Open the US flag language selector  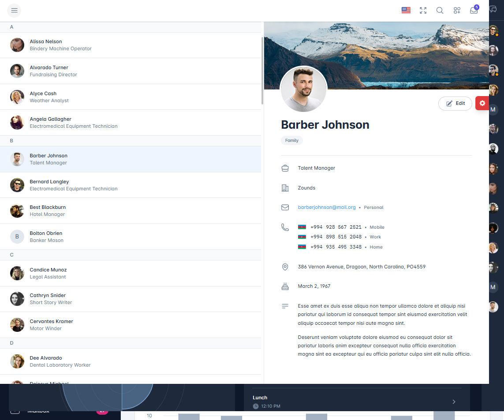(406, 11)
